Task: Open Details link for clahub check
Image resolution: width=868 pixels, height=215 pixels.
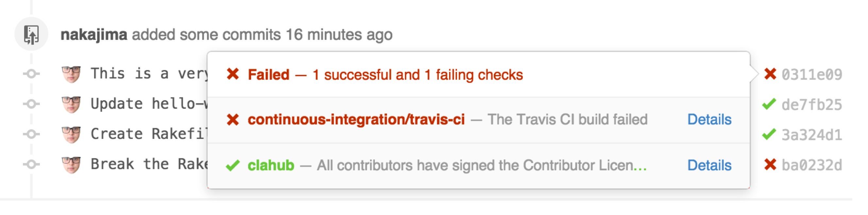Action: click(x=709, y=165)
